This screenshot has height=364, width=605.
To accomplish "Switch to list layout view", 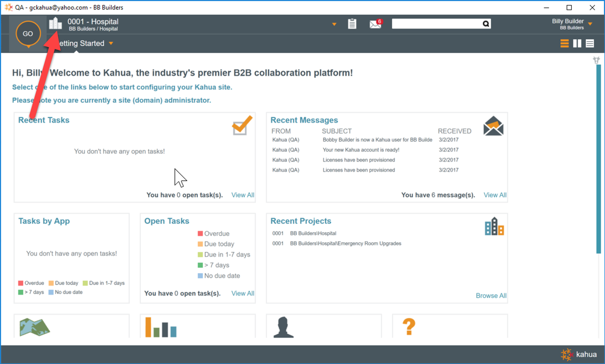I will point(590,44).
